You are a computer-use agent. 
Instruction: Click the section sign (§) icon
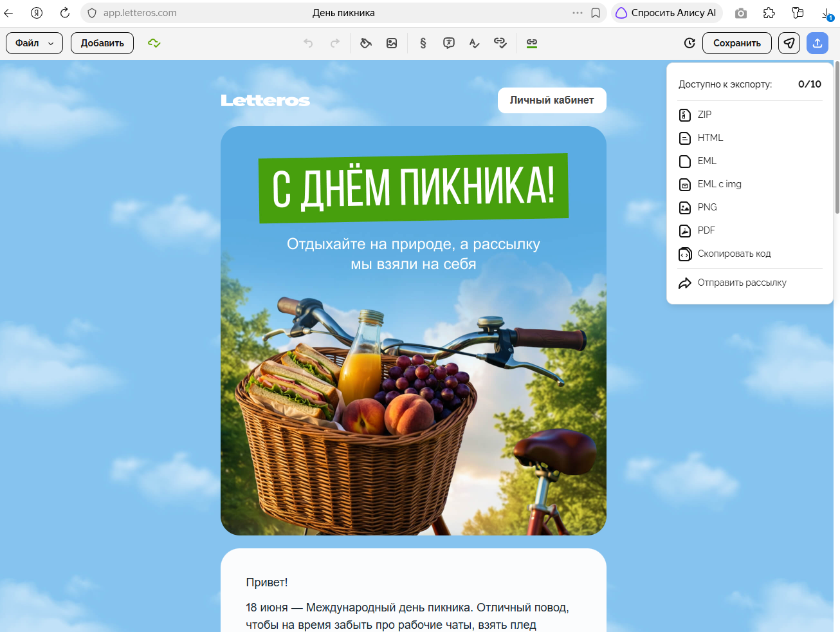point(423,43)
